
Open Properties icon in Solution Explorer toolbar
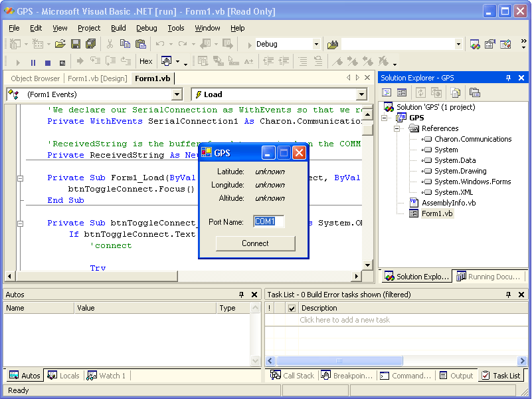[474, 92]
